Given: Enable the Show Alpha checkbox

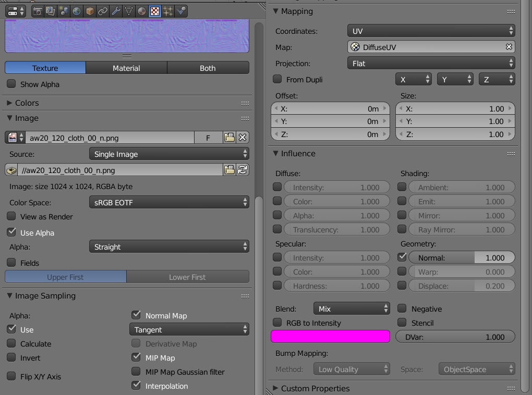Looking at the screenshot, I should click(x=11, y=84).
